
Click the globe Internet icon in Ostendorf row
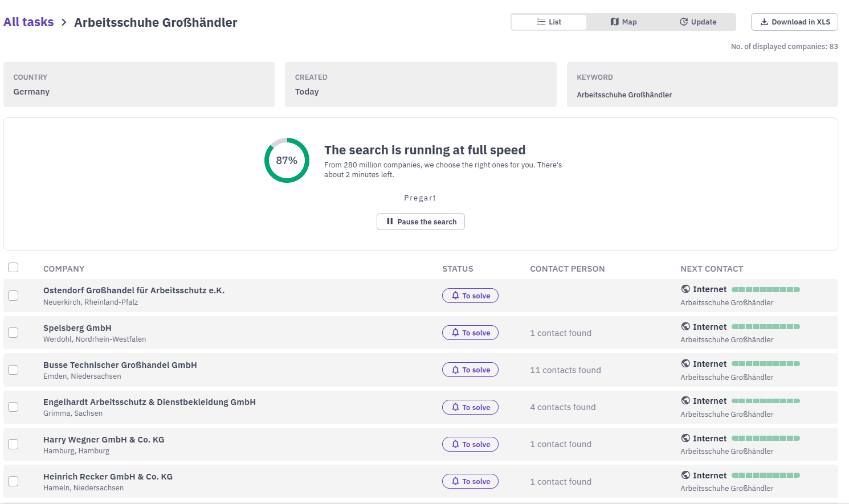(x=685, y=289)
